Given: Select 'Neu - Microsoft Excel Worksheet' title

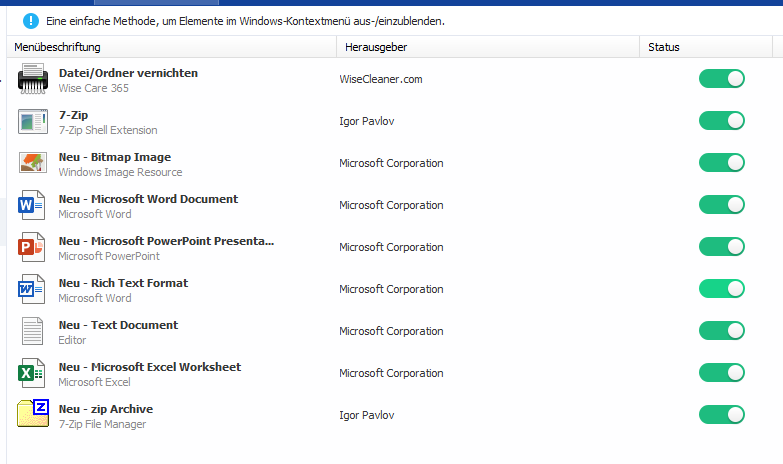Looking at the screenshot, I should point(150,367).
